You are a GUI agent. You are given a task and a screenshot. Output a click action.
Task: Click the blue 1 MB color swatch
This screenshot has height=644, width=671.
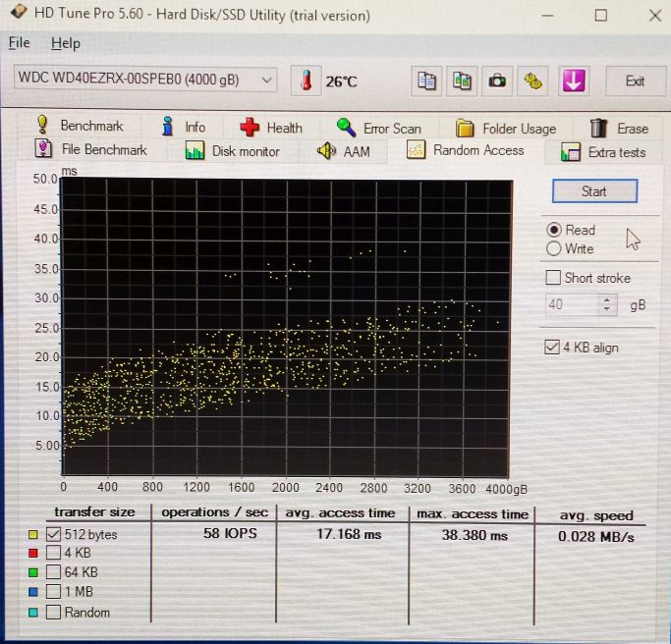coord(33,592)
